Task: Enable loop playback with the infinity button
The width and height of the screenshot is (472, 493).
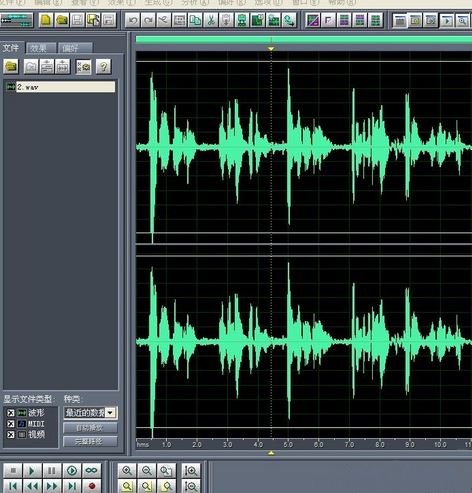Action: [x=91, y=471]
